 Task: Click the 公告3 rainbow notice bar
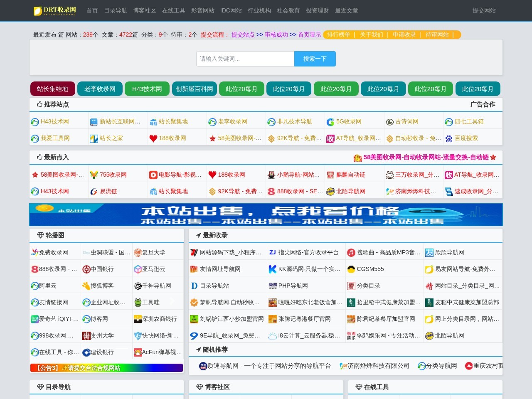pos(106,368)
